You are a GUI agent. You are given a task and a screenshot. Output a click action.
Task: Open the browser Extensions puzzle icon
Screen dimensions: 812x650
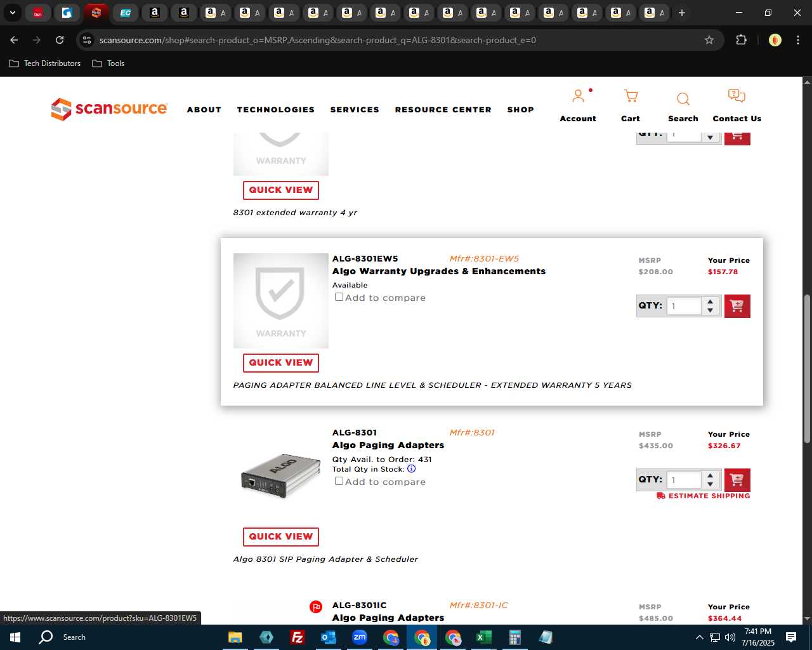click(x=741, y=40)
